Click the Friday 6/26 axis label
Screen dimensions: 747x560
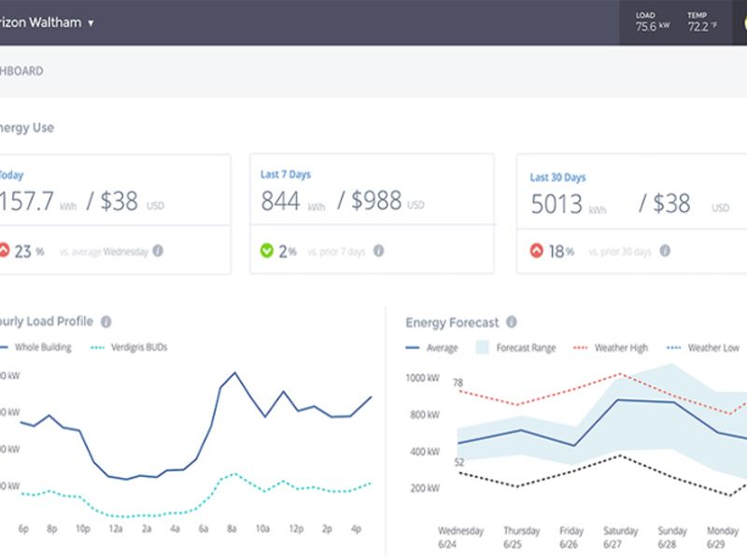point(571,538)
